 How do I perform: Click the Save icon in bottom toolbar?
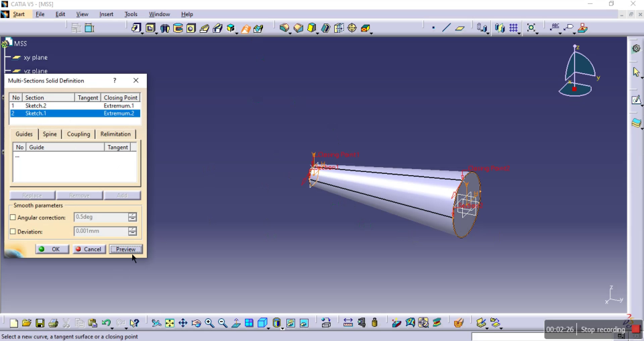[40, 323]
